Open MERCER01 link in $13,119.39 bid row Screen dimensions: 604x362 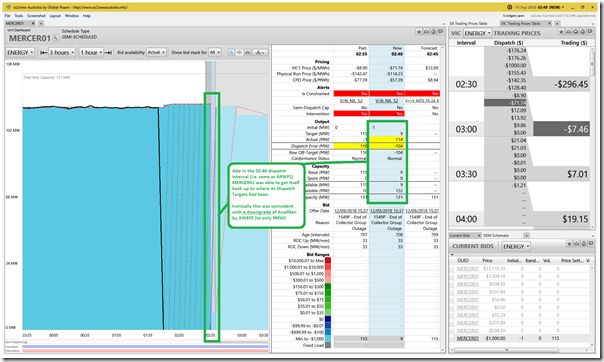pyautogui.click(x=468, y=269)
